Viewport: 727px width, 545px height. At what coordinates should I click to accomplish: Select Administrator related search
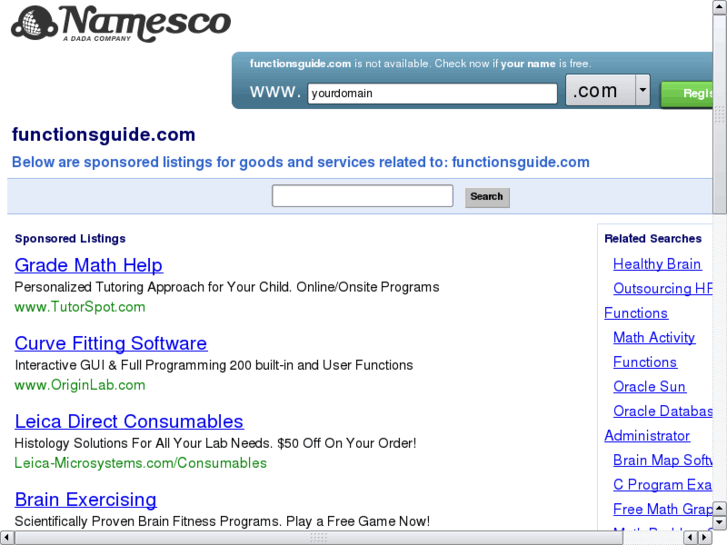point(647,436)
